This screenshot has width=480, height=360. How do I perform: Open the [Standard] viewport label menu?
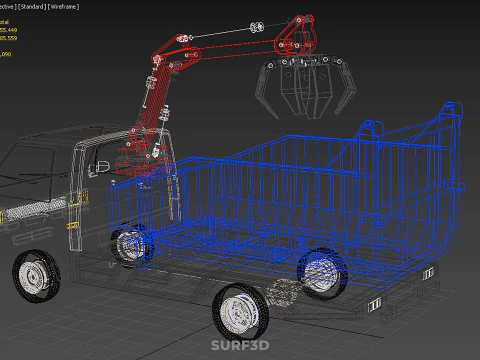32,7
